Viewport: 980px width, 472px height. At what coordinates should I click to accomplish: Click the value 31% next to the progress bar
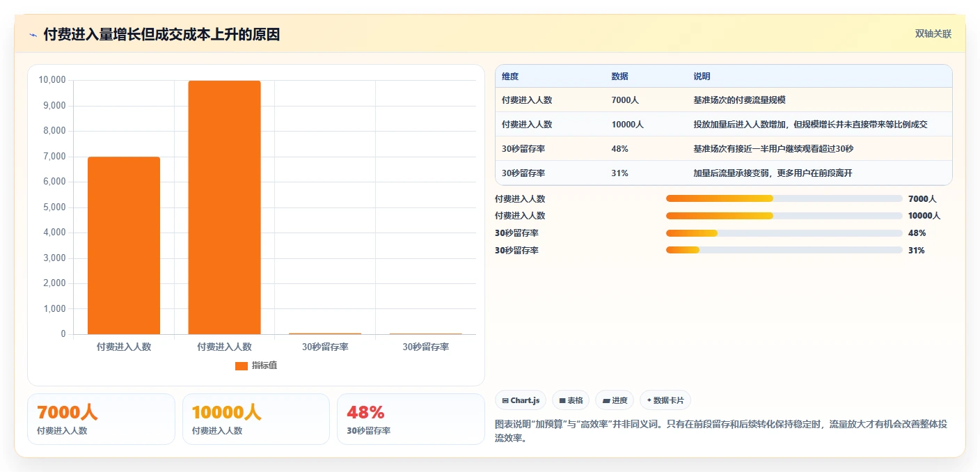(916, 250)
